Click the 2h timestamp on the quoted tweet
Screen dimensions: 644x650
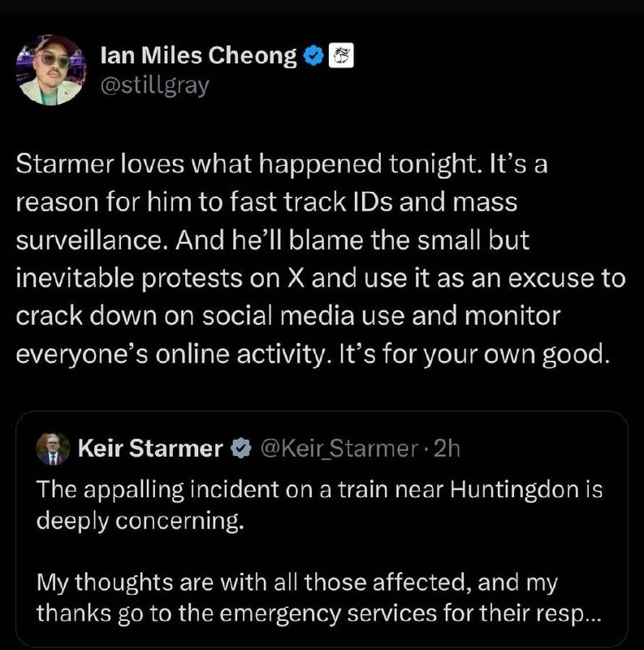tap(446, 448)
